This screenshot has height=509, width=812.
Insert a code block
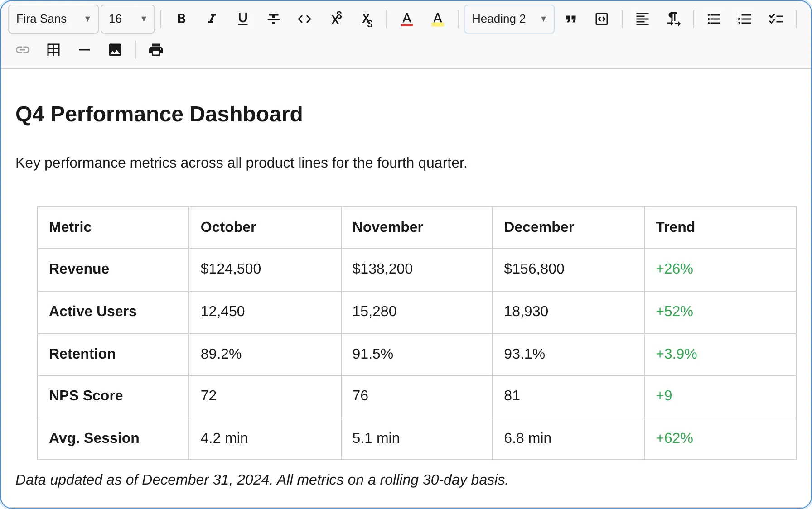coord(602,19)
